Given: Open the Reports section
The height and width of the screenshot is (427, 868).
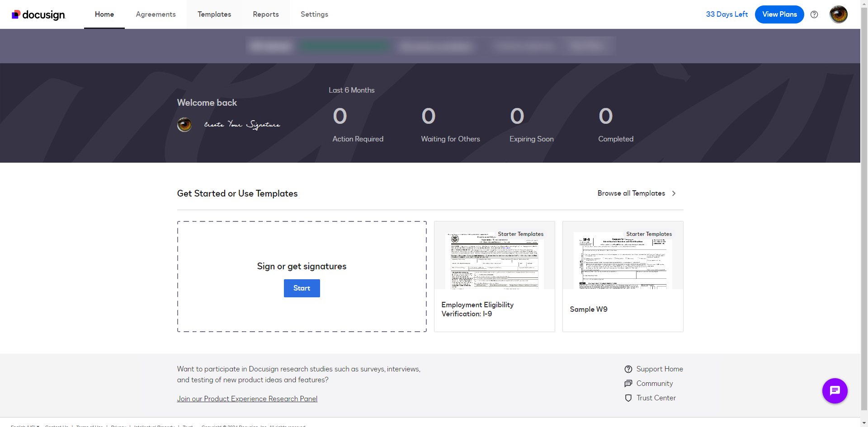Looking at the screenshot, I should 266,14.
